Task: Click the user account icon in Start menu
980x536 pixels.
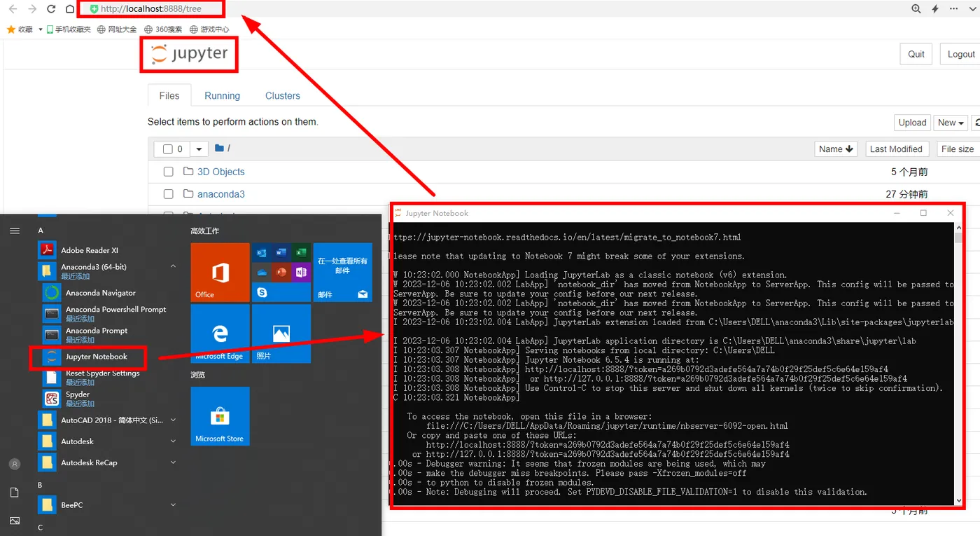Action: pyautogui.click(x=14, y=464)
